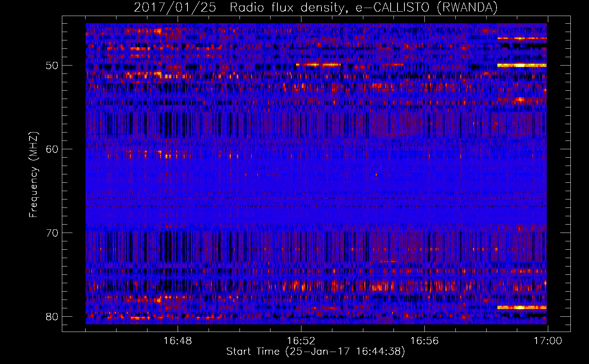589x364 pixels.
Task: Click the 50 frequency tick label
Action: pos(52,66)
